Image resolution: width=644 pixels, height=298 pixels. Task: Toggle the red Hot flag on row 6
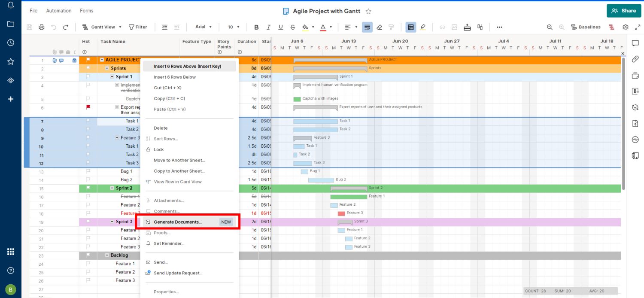click(x=88, y=107)
